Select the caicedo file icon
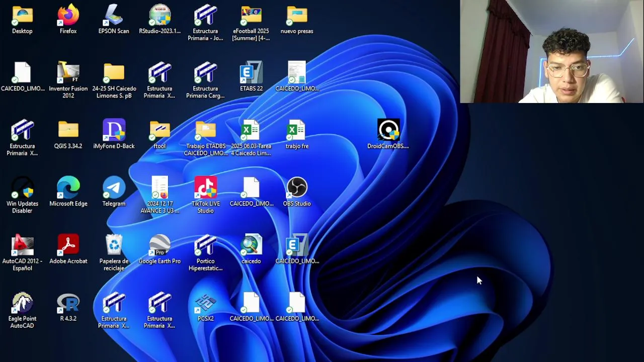The image size is (644, 362). (251, 246)
